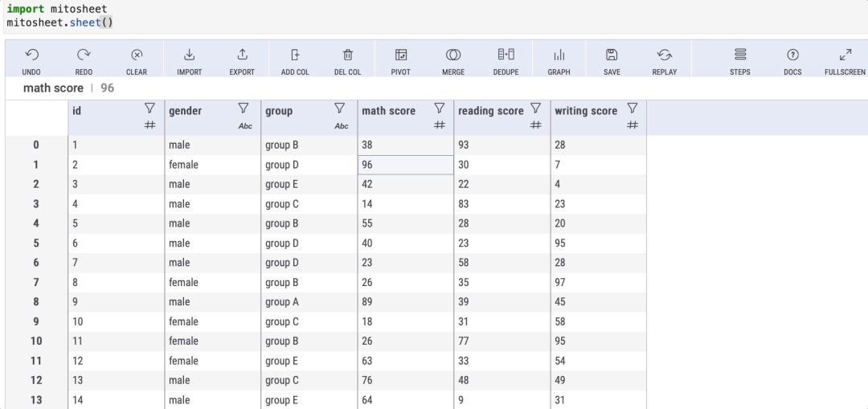Delete column using Del Col trash icon
This screenshot has width=868, height=409.
(x=348, y=55)
